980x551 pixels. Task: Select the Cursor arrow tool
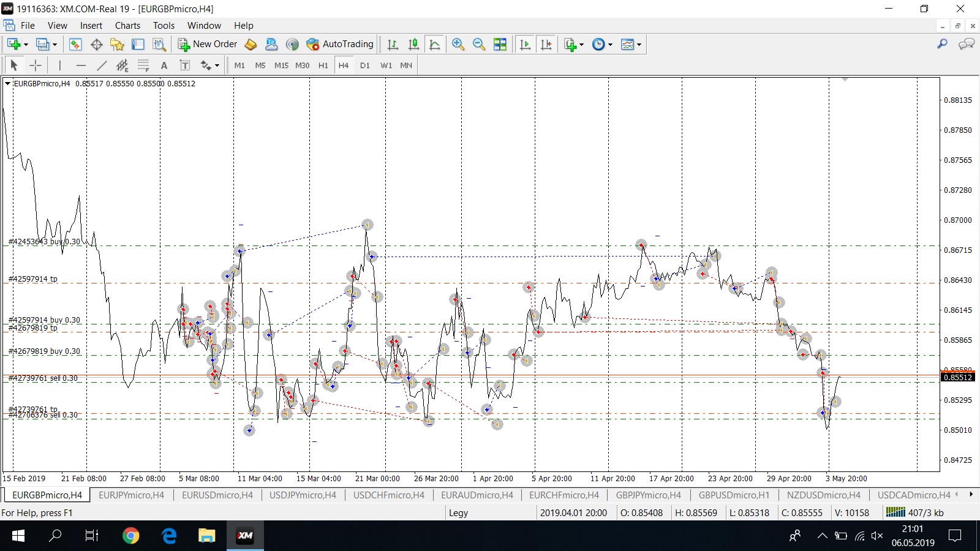pyautogui.click(x=14, y=65)
